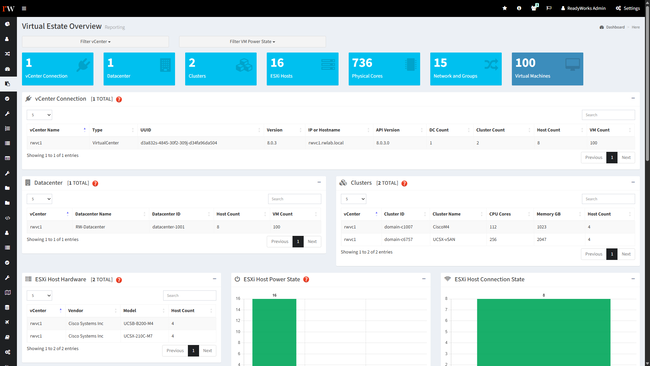
Task: Click the highlighted copy icon in left sidebar
Action: pyautogui.click(x=7, y=84)
